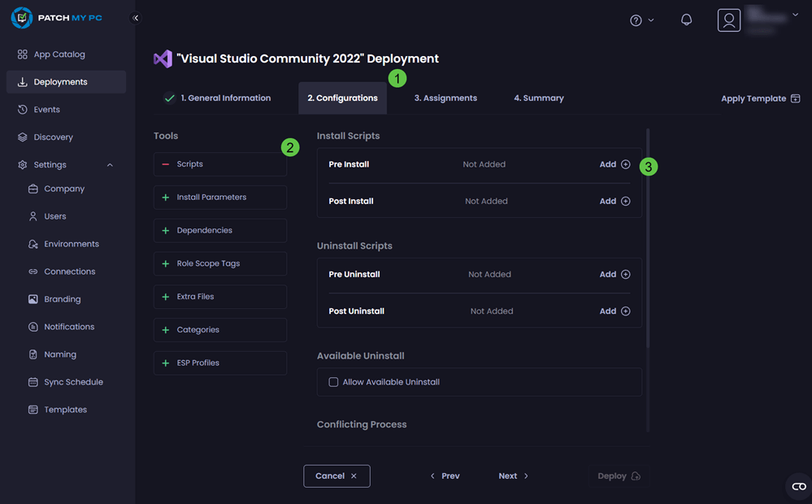Proceed with the Next button
Image resolution: width=812 pixels, height=504 pixels.
click(x=513, y=476)
